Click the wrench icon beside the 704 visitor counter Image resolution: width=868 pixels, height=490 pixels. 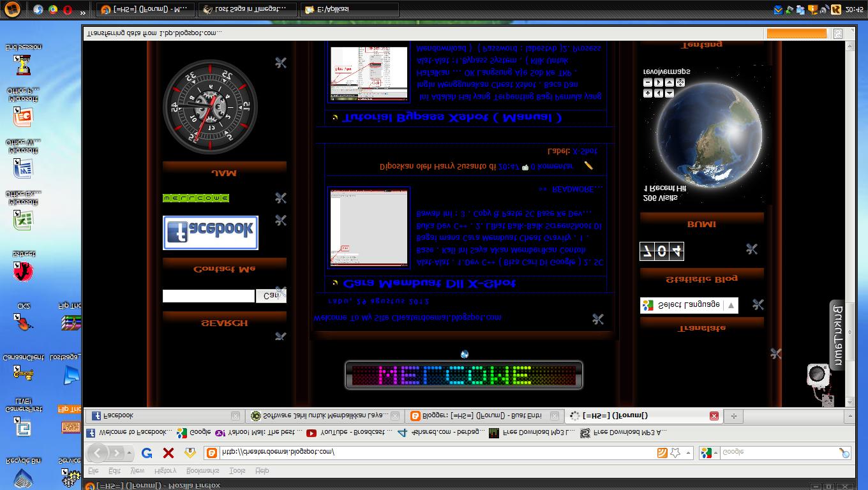coord(752,249)
